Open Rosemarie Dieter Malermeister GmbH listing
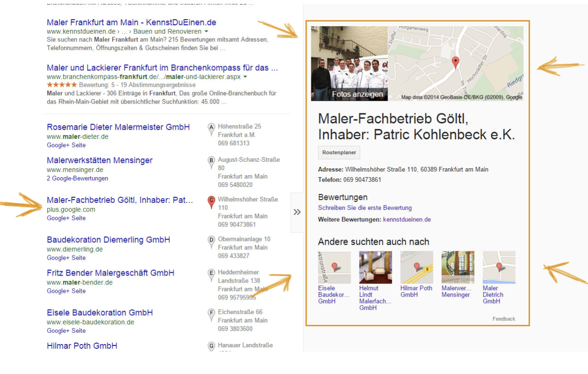Screen dimensions: 588x374 point(118,127)
